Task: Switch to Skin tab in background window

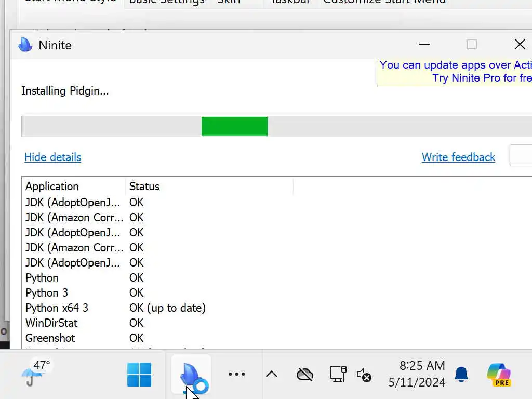Action: (229, 2)
